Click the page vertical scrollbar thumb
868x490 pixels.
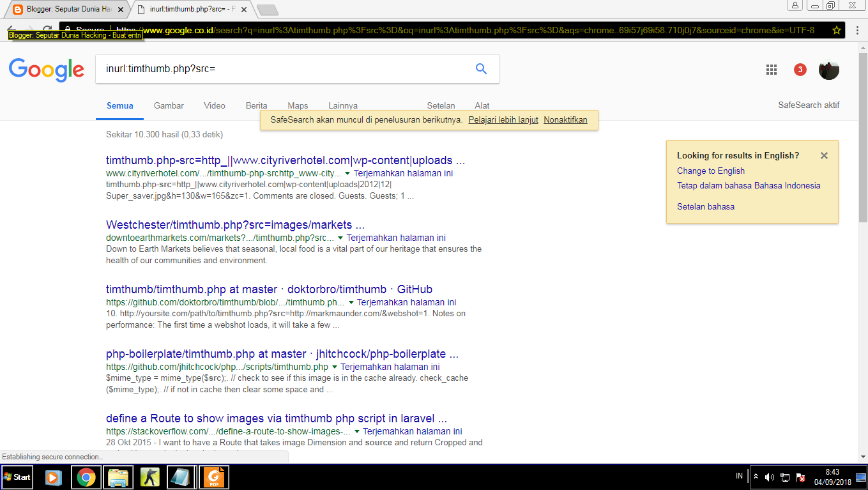[x=863, y=137]
